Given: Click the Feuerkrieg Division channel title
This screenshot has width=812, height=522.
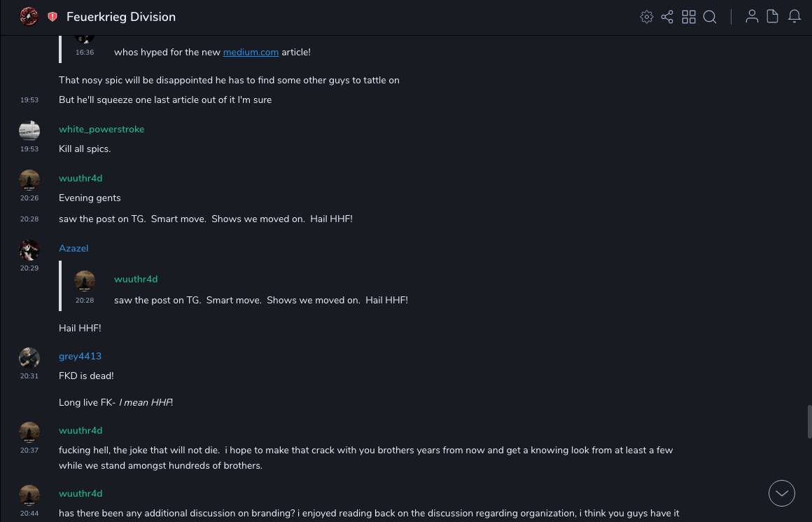Looking at the screenshot, I should (x=121, y=17).
